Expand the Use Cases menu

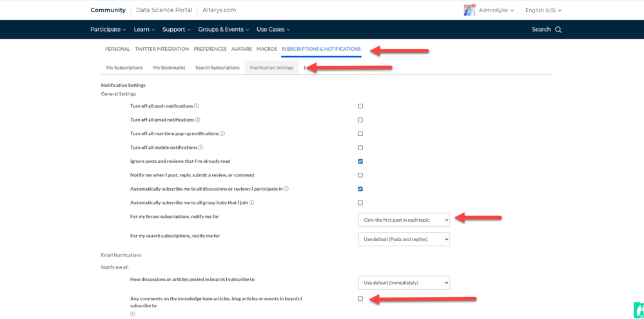(273, 30)
